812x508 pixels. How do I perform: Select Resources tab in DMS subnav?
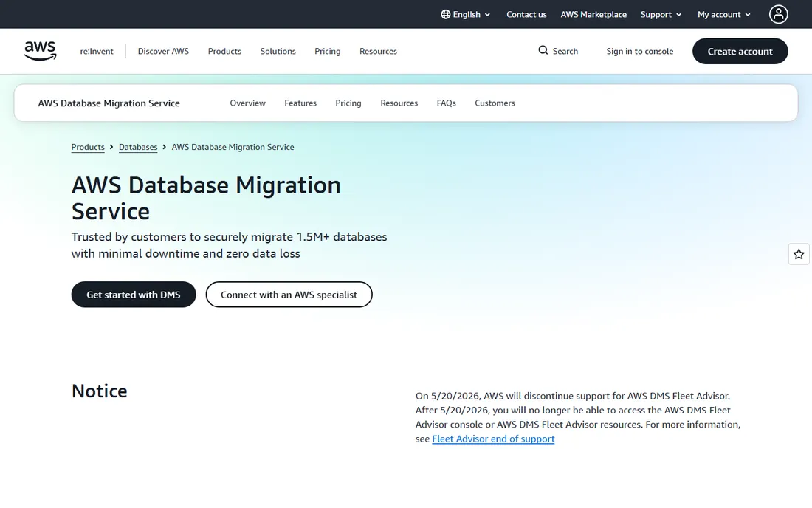399,103
